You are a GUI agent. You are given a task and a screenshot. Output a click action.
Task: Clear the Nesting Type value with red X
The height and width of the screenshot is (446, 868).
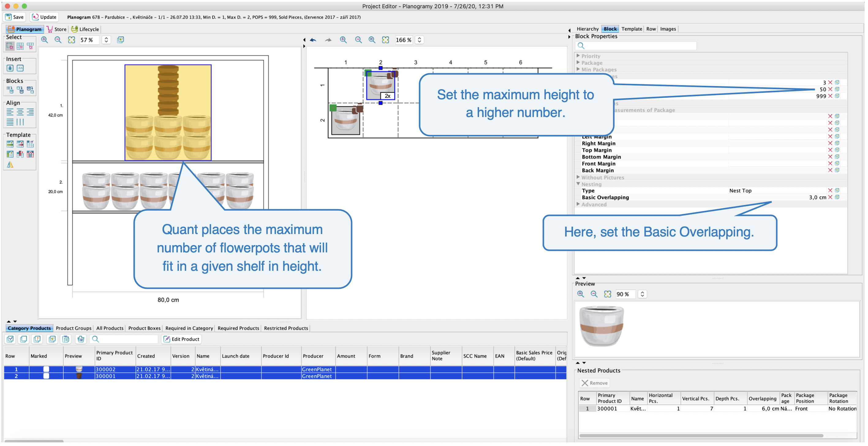830,191
